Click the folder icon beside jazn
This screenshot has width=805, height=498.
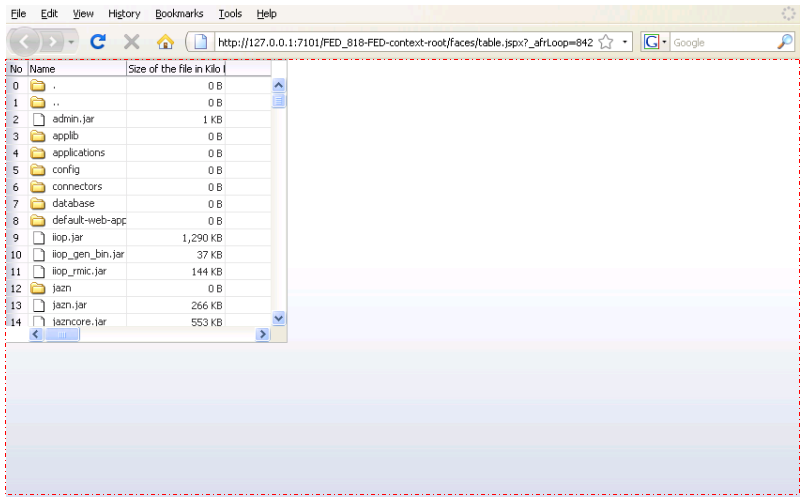click(37, 289)
